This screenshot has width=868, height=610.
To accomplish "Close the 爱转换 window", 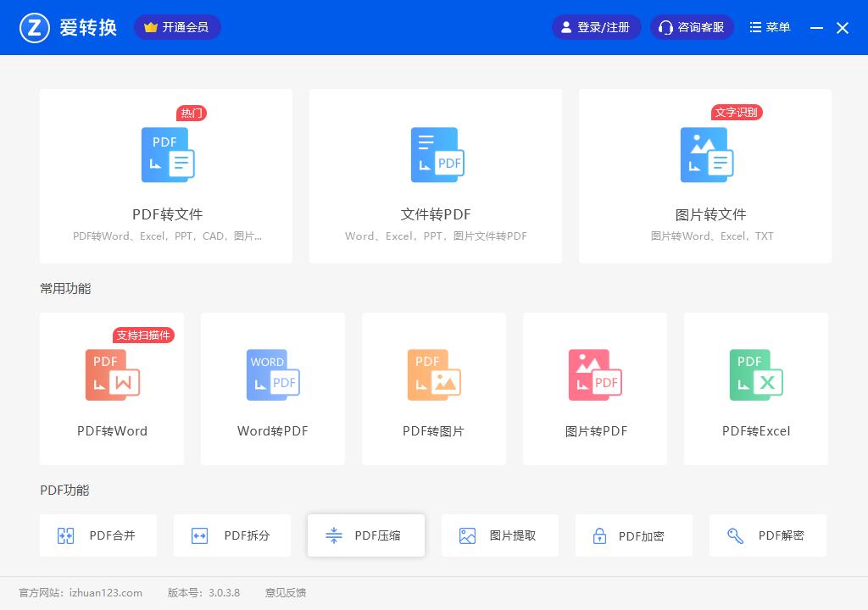I will [x=843, y=28].
